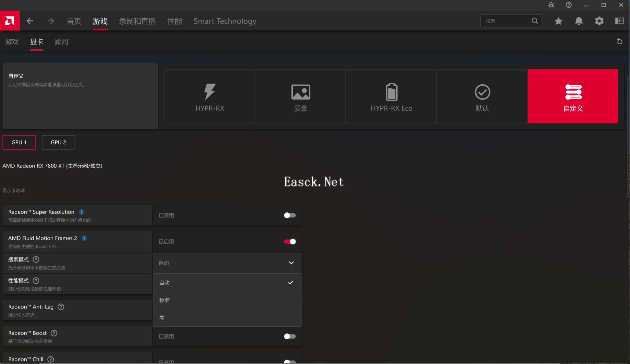Switch to the 顾问 sub-tab
The height and width of the screenshot is (364, 630).
tap(61, 42)
